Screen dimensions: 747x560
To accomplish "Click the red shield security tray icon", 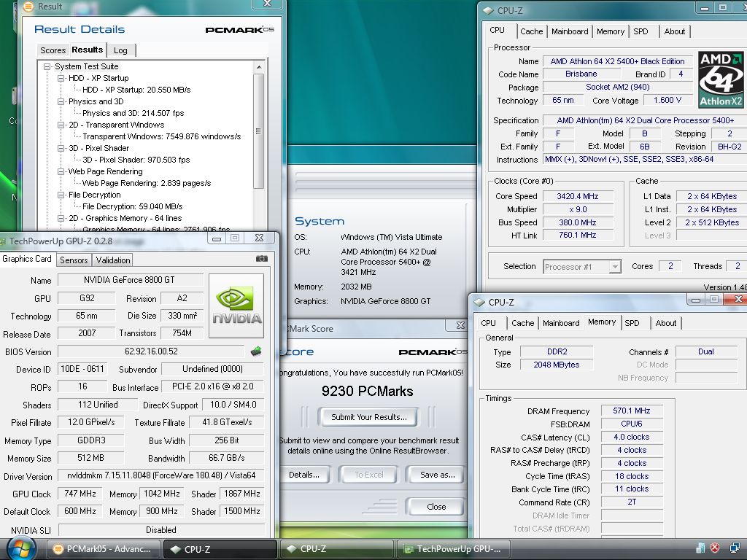I will point(715,548).
